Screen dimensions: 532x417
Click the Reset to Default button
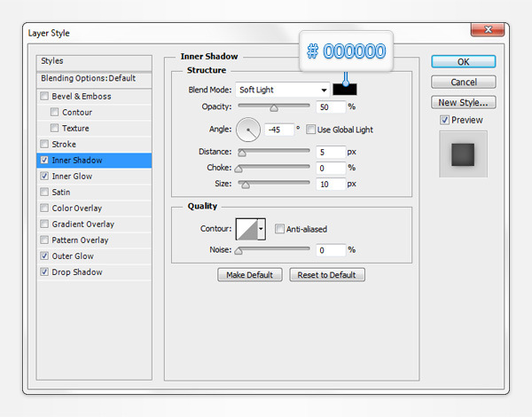[x=326, y=275]
